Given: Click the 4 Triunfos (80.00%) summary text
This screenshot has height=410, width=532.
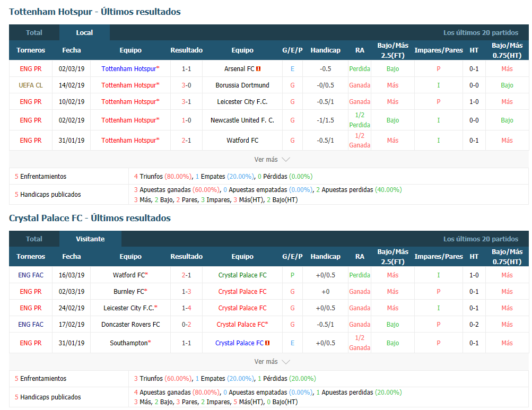Looking at the screenshot, I should tap(162, 177).
